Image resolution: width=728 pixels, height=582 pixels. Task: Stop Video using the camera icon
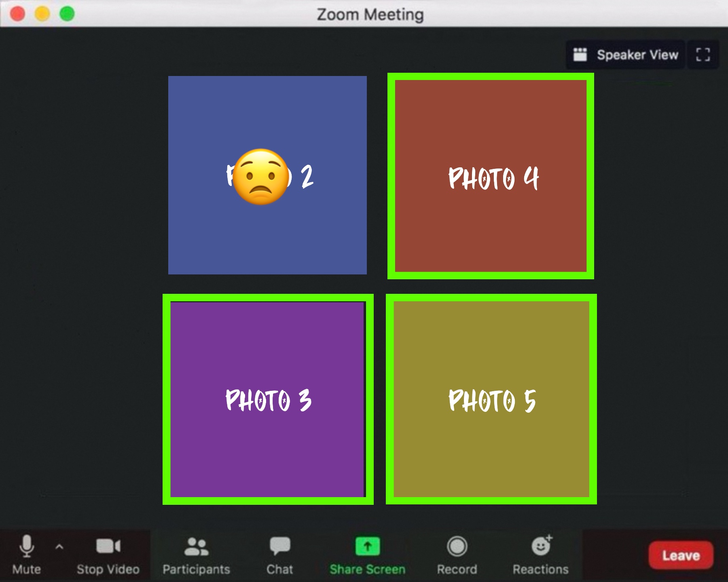point(108,546)
